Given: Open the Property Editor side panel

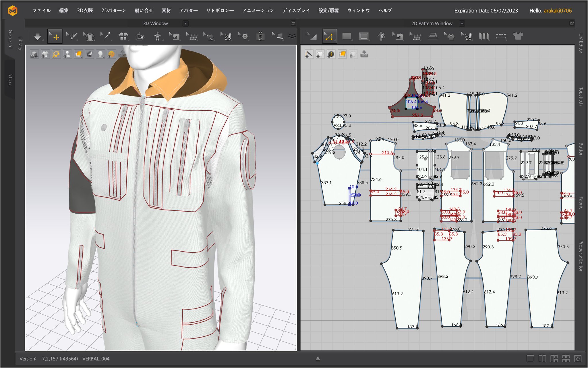Looking at the screenshot, I should (581, 256).
